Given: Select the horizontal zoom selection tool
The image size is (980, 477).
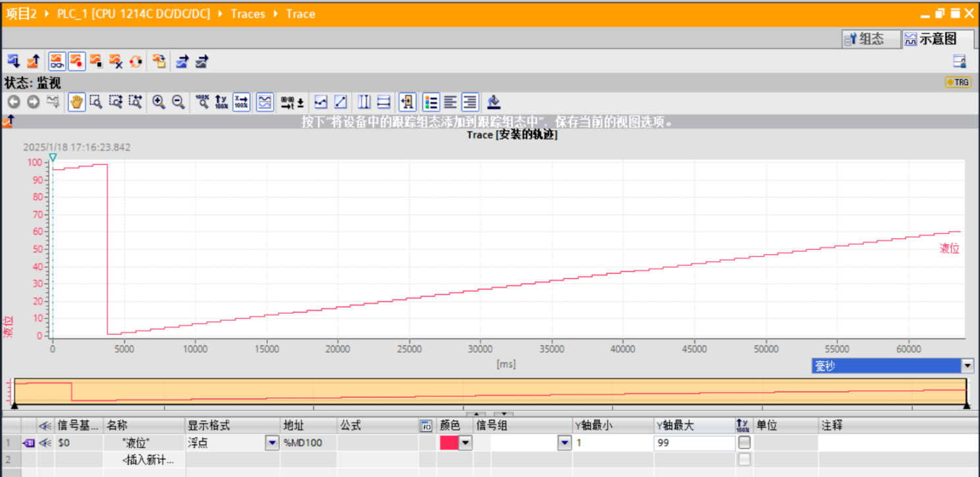Looking at the screenshot, I should [136, 102].
